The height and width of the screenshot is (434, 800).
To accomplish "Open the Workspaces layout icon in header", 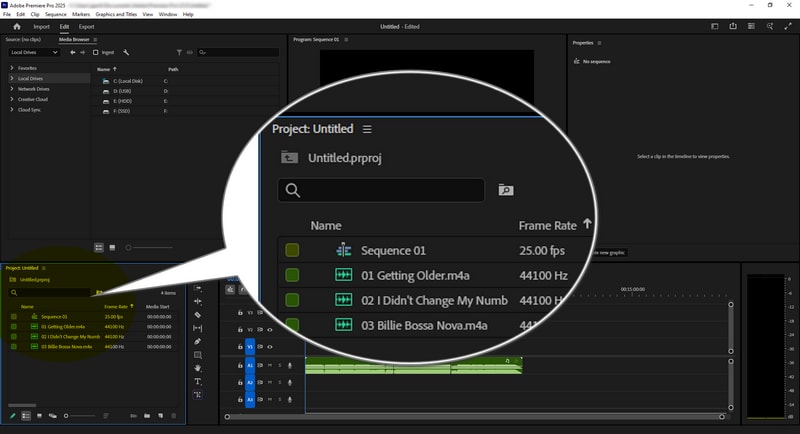I will click(x=715, y=27).
